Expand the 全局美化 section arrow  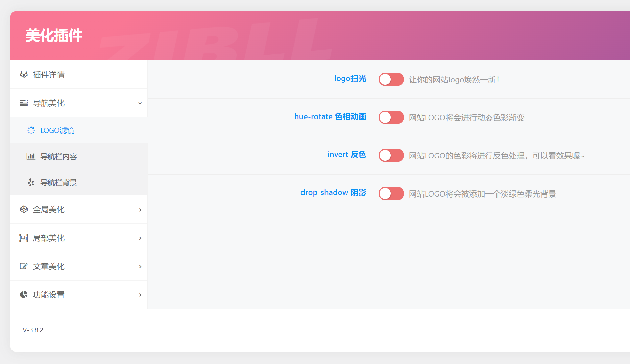[140, 210]
